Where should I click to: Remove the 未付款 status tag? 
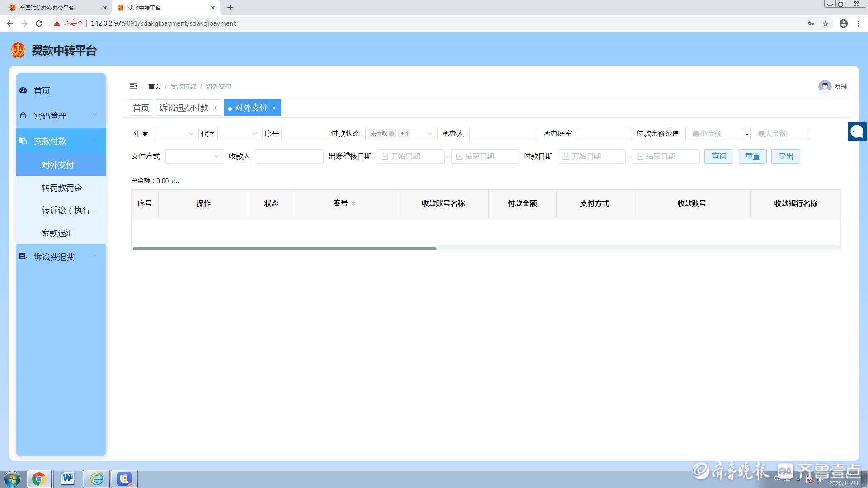point(392,134)
